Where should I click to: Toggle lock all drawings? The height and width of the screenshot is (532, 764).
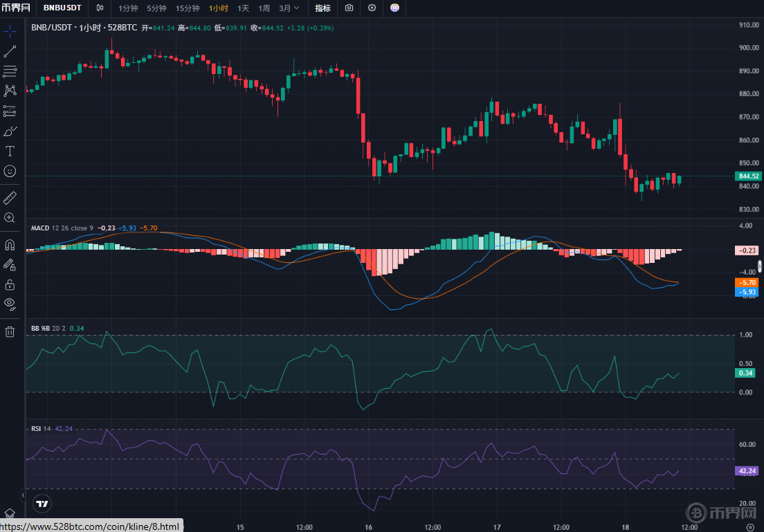click(10, 284)
